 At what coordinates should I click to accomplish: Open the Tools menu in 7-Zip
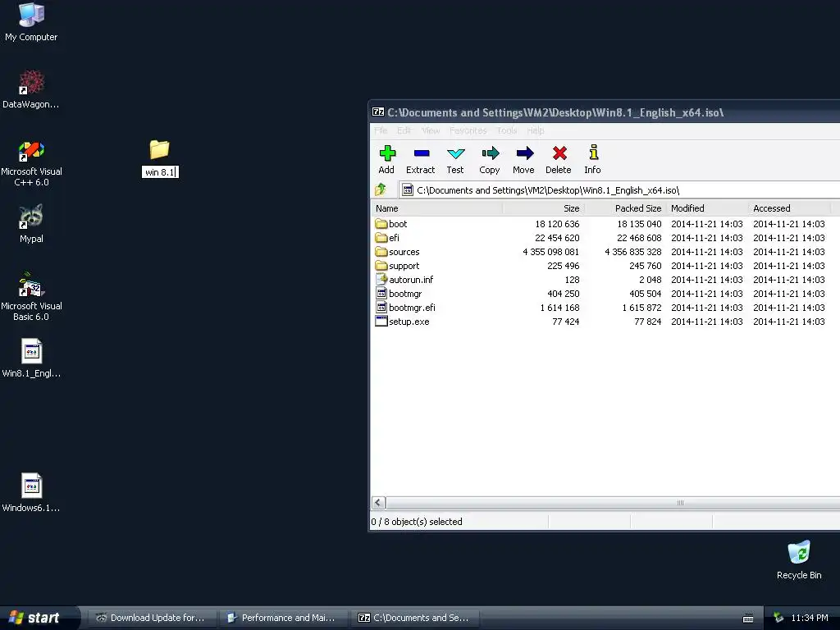507,130
